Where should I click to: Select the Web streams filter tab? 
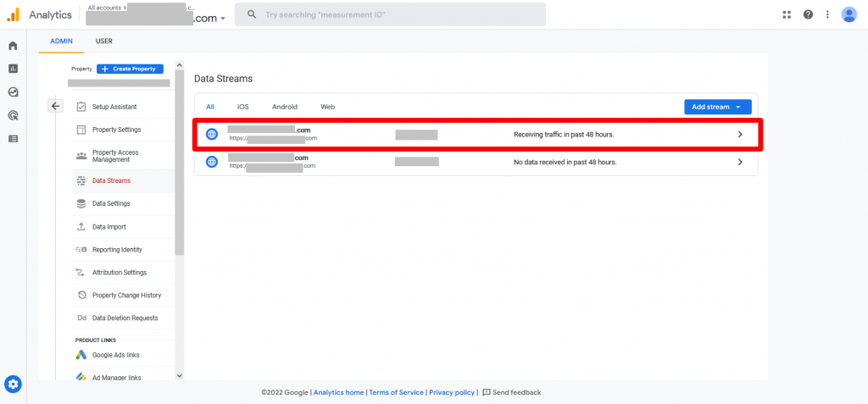coord(328,107)
